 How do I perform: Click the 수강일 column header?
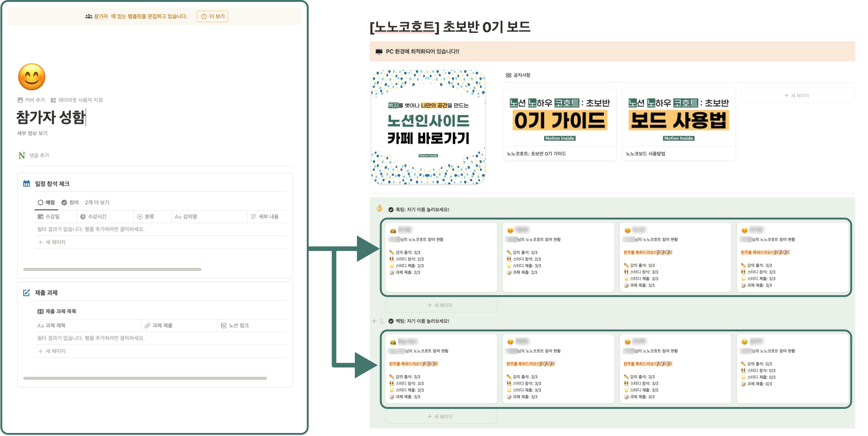coord(55,216)
